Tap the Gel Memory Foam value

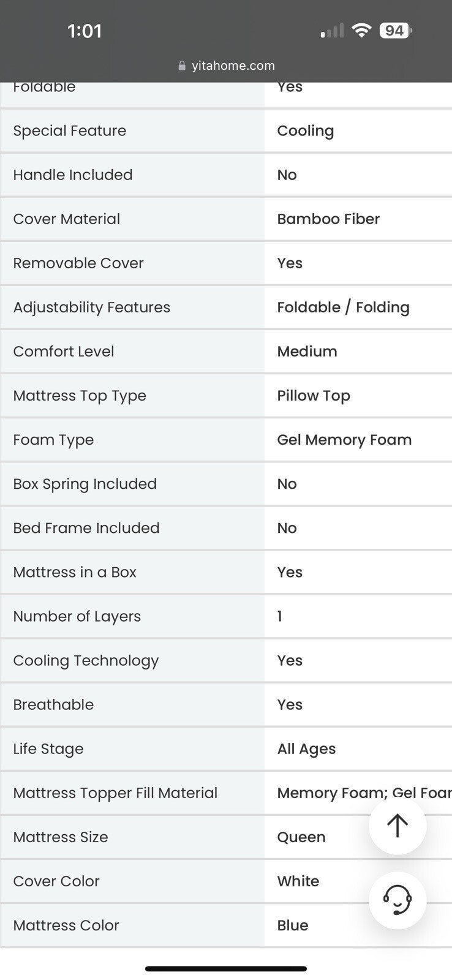click(x=344, y=440)
